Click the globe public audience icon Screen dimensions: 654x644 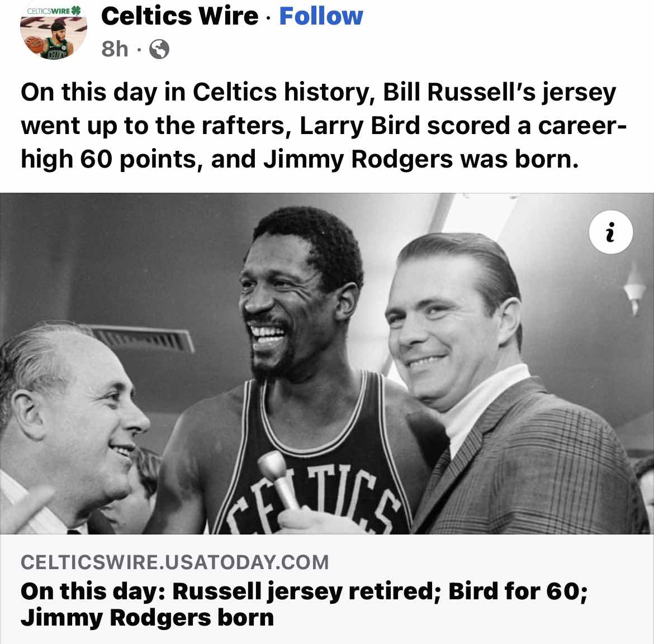159,49
